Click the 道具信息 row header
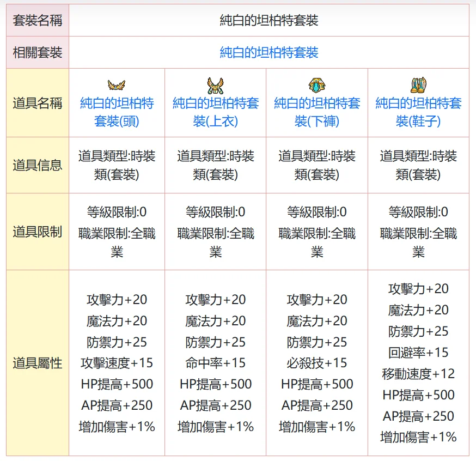The image size is (476, 461). 38,165
